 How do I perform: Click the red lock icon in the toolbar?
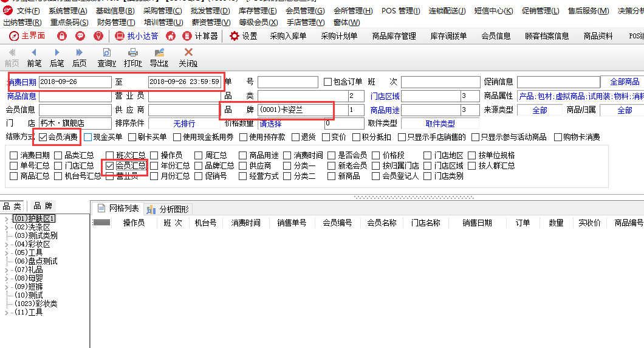pos(61,36)
